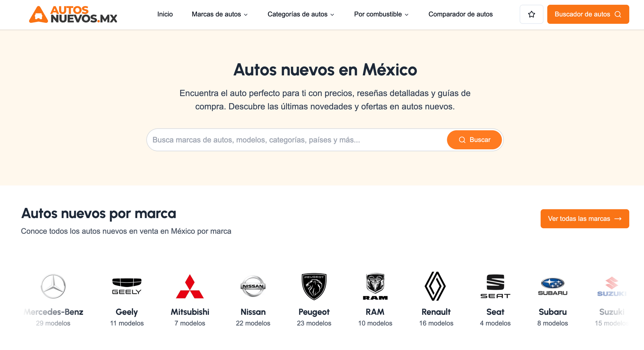Open the Subaru brand logo
The width and height of the screenshot is (644, 350).
click(x=552, y=286)
